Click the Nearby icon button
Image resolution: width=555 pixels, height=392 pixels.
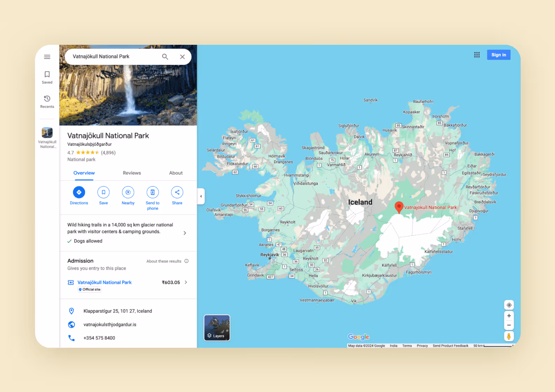[128, 192]
